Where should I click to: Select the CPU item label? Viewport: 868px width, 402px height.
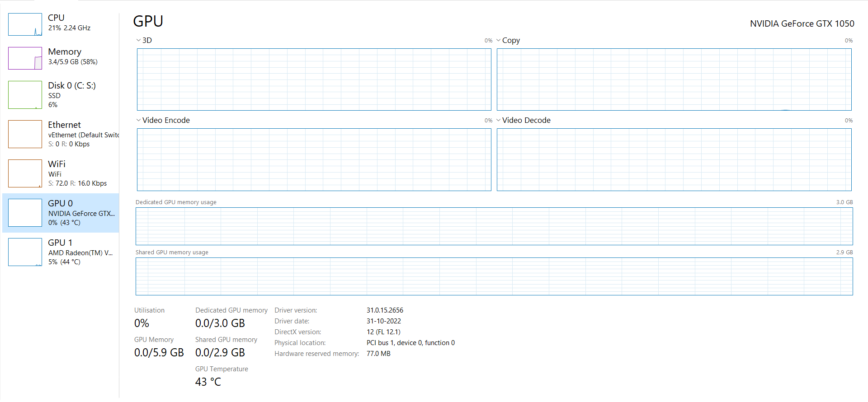tap(57, 18)
